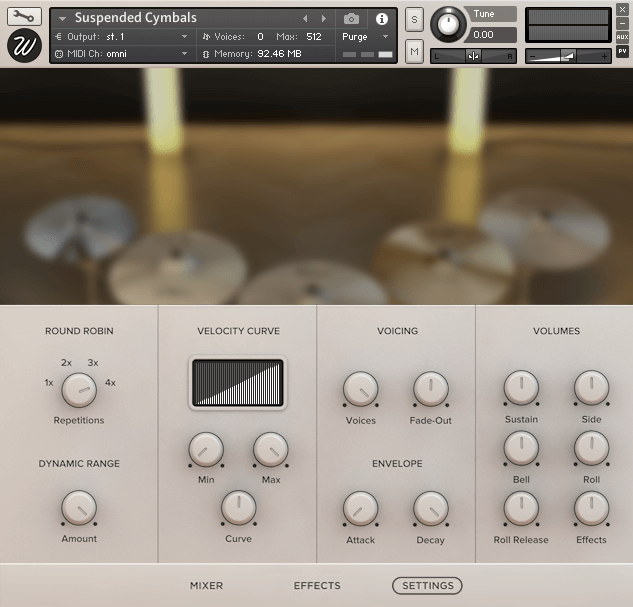
Task: Take a snapshot with the camera icon
Action: tap(351, 19)
